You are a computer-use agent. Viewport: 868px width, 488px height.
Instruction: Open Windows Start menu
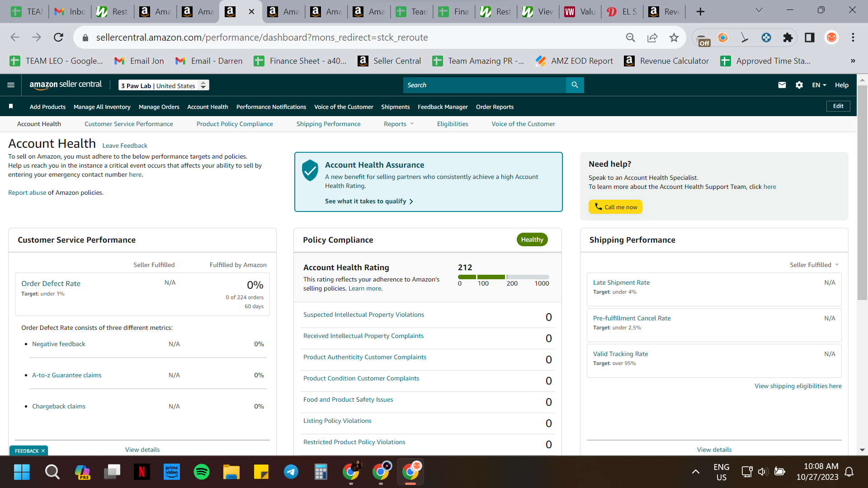point(22,472)
